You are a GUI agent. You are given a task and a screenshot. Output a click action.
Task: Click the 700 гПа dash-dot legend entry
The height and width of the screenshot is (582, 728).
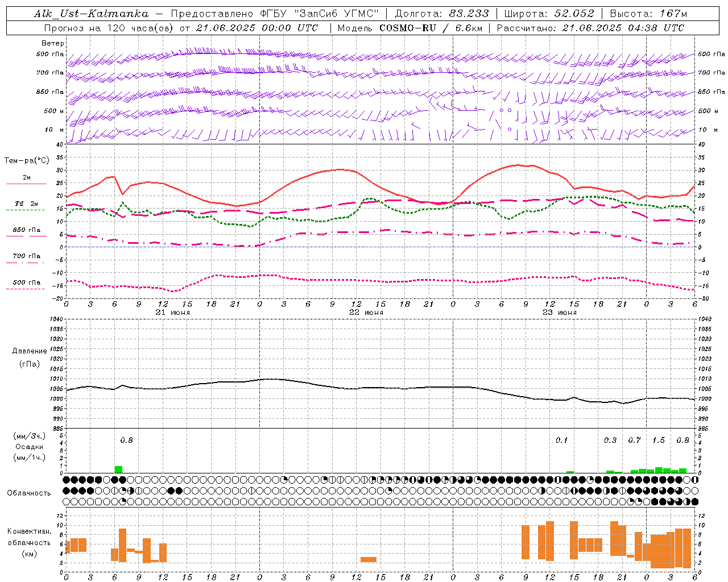(26, 256)
